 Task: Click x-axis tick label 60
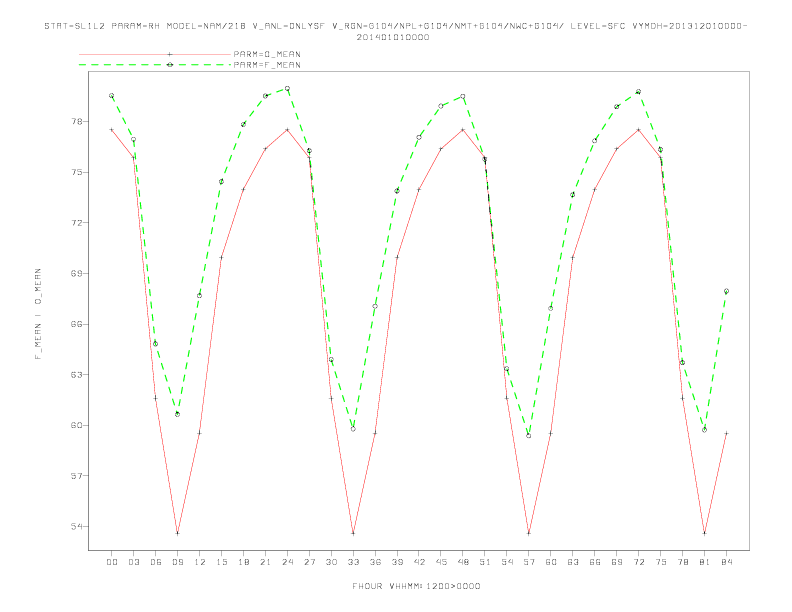(551, 562)
